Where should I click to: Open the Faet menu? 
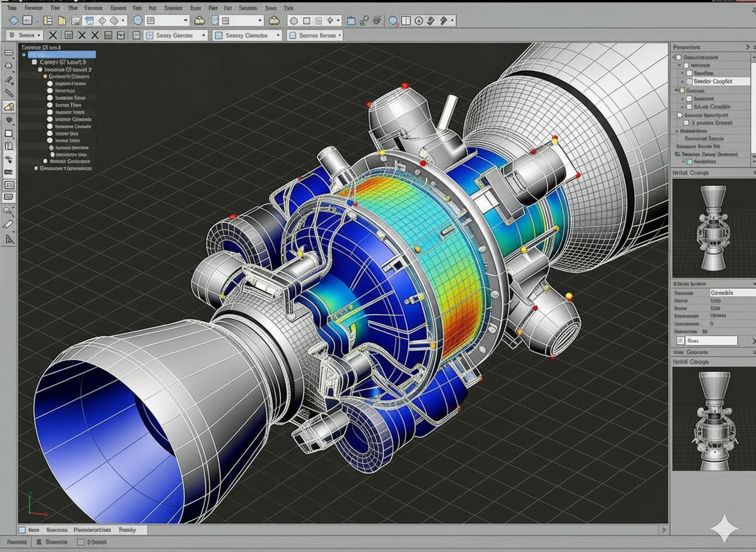pos(213,8)
